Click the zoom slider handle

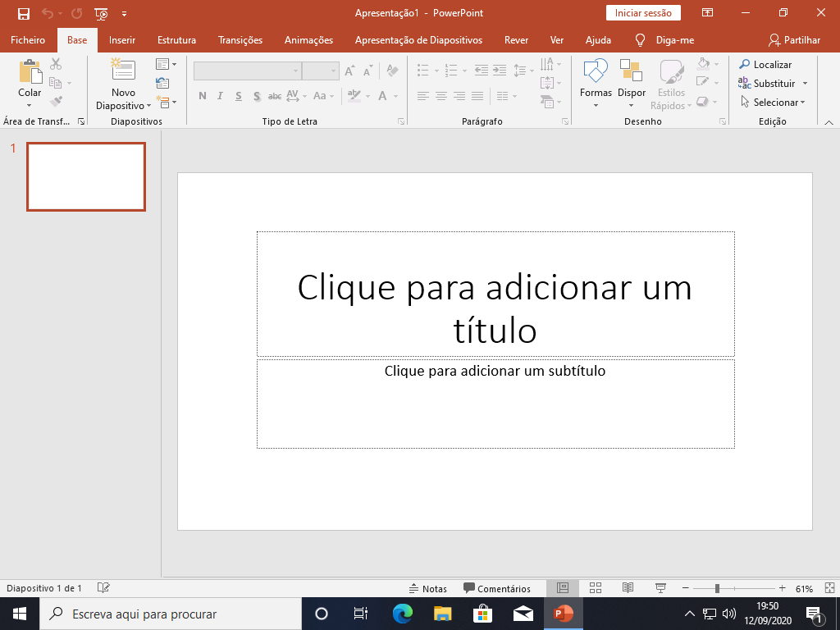[x=717, y=589]
